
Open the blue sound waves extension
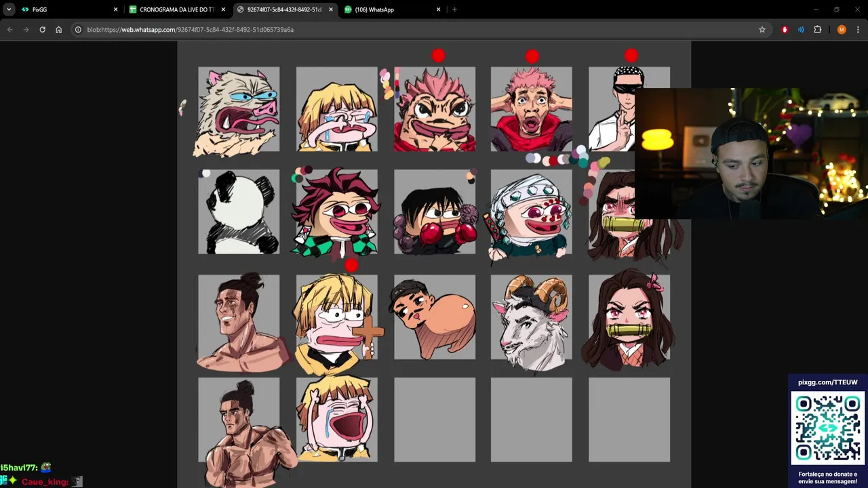coord(801,30)
